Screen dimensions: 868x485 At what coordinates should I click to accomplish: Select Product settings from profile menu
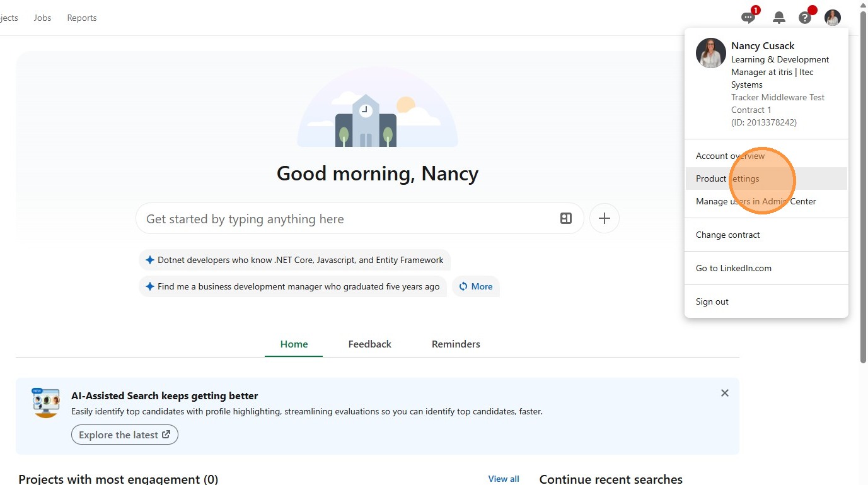(727, 178)
